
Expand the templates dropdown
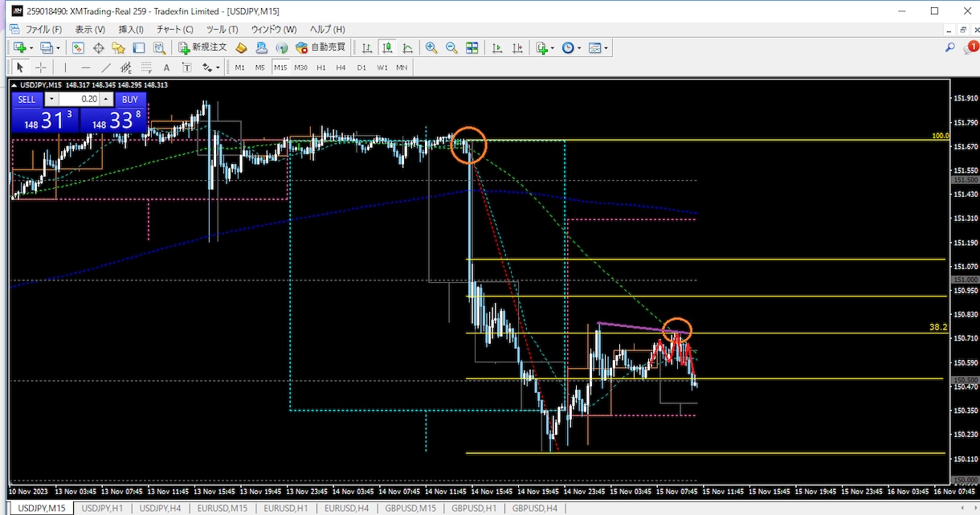(x=605, y=48)
